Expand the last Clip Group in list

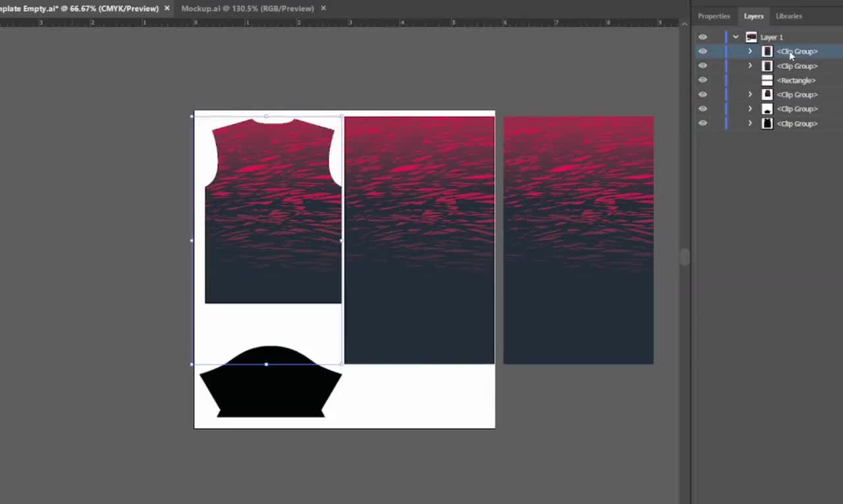749,124
